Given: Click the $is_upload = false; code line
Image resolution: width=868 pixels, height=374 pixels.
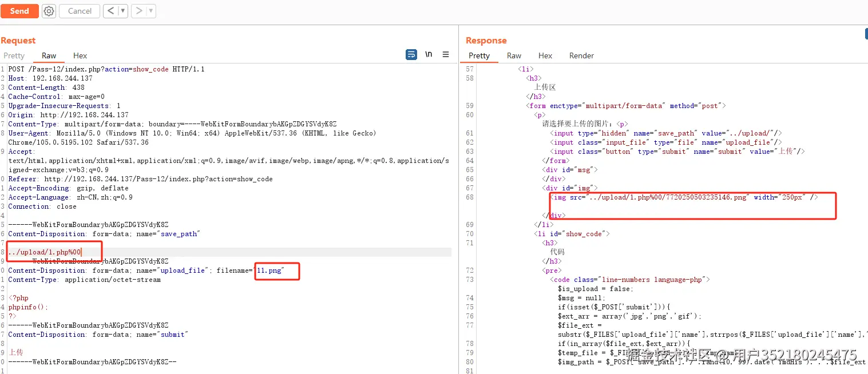Looking at the screenshot, I should tap(596, 289).
